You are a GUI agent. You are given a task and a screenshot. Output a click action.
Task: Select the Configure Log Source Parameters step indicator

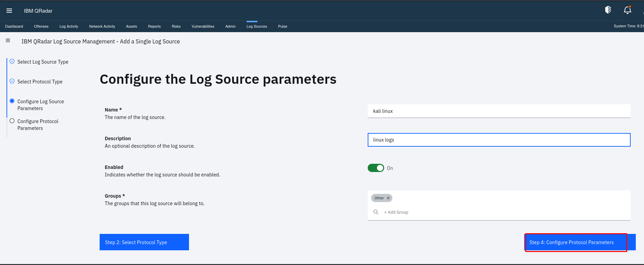(x=12, y=101)
